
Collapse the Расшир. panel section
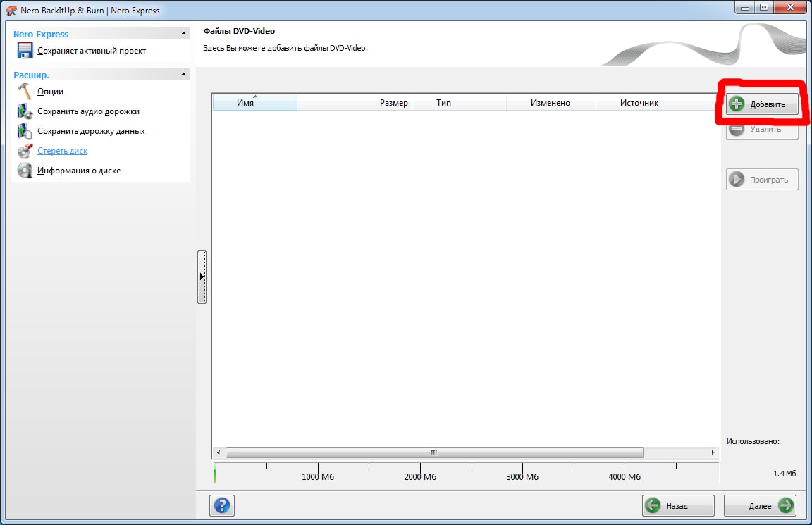(x=183, y=74)
